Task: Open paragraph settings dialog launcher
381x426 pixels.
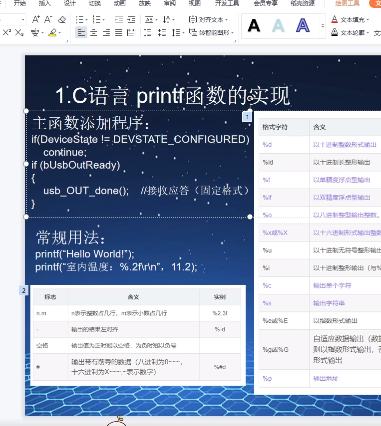Action: (x=235, y=41)
